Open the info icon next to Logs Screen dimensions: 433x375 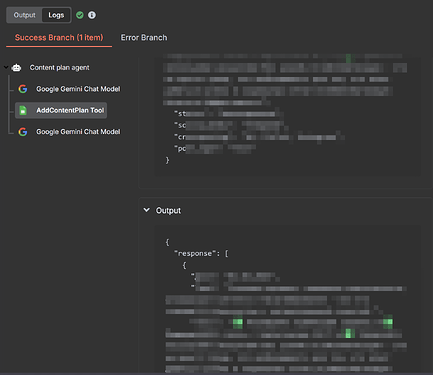tap(92, 15)
